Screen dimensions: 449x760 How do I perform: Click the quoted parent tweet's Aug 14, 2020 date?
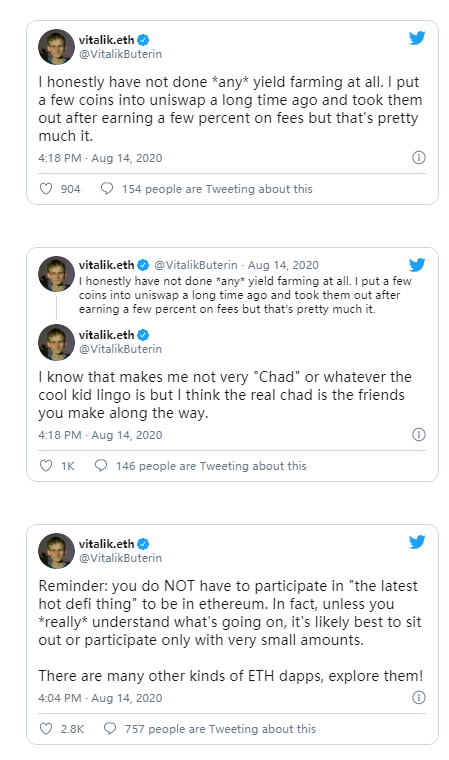283,265
